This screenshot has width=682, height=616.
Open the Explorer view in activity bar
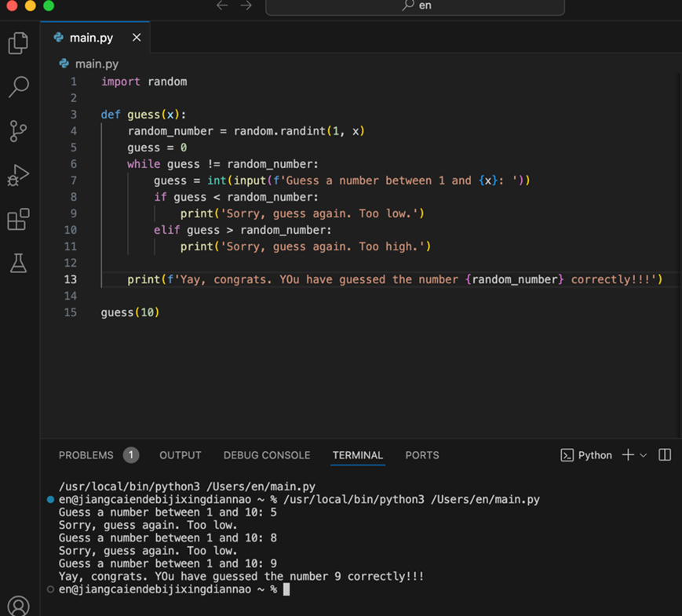[18, 42]
